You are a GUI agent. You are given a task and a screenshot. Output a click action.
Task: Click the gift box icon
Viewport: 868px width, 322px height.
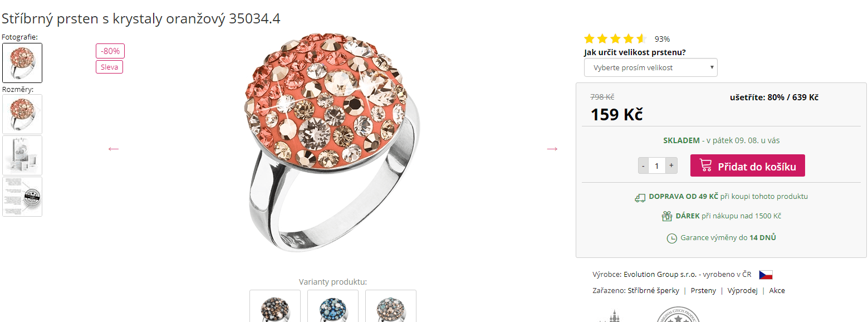coord(666,216)
